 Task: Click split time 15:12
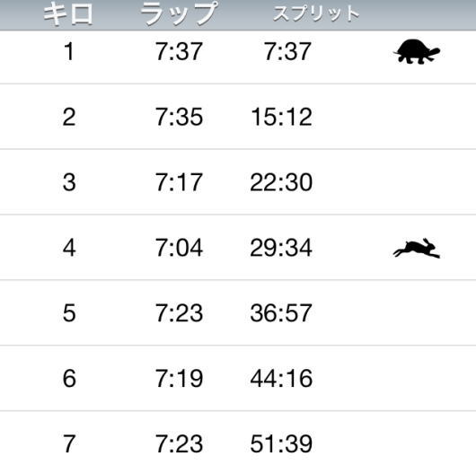tap(281, 117)
